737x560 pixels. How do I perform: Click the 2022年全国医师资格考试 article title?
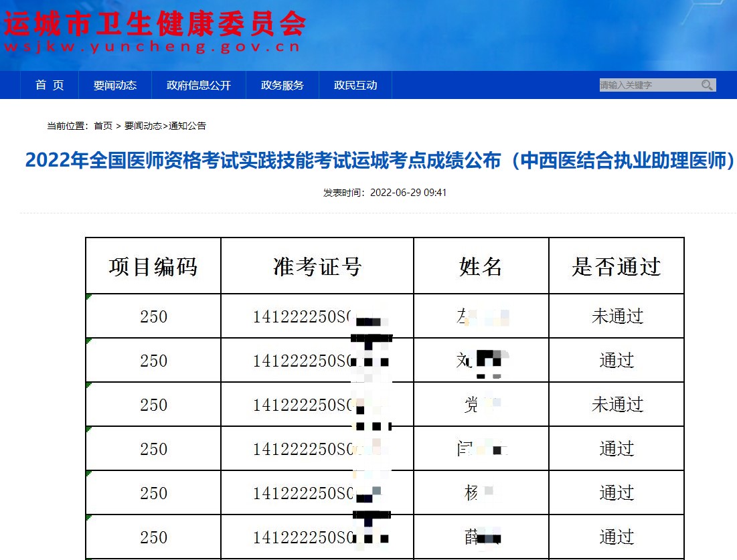380,161
